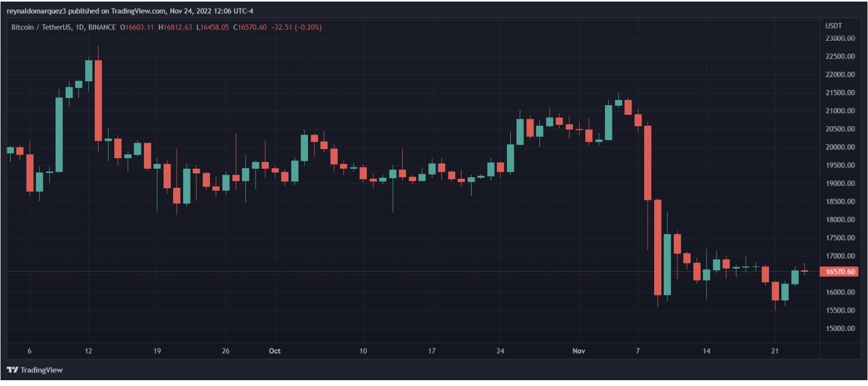Click the 20500.00 price axis label
Image resolution: width=868 pixels, height=386 pixels.
pyautogui.click(x=840, y=129)
